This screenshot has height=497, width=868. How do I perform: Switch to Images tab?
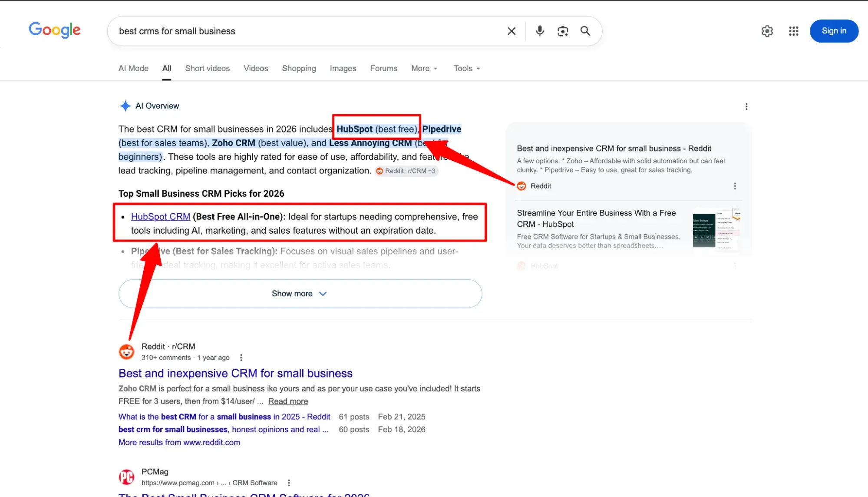click(343, 68)
